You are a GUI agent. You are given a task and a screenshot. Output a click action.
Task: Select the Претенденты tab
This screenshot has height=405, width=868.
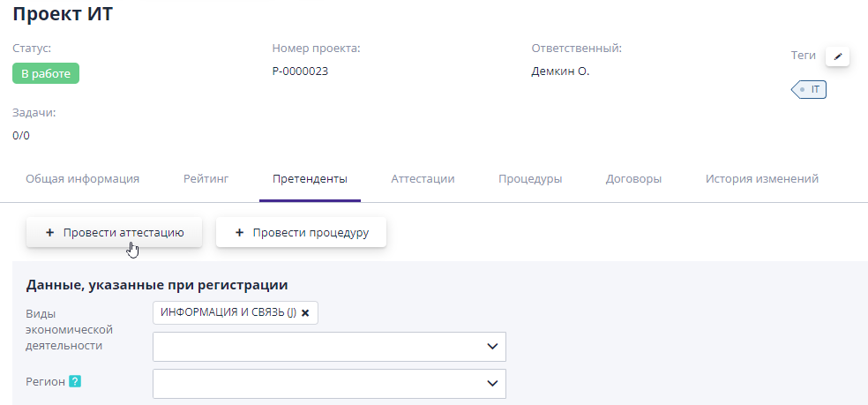click(x=310, y=179)
